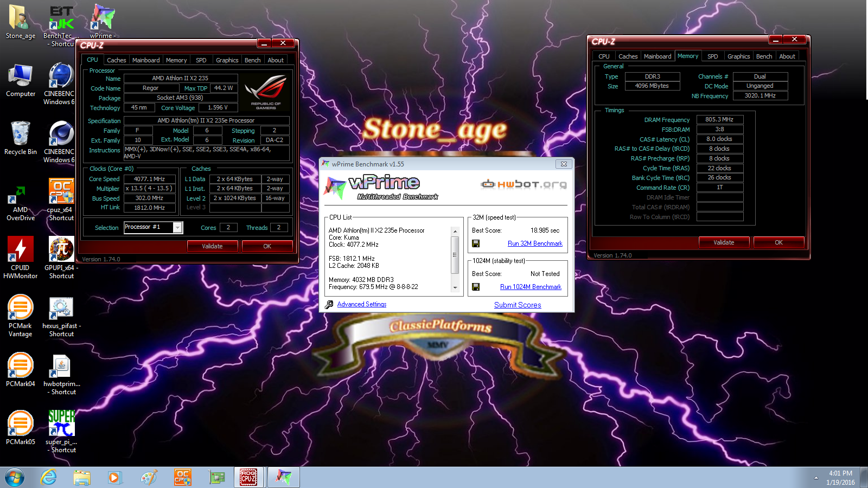This screenshot has width=868, height=488.
Task: Launch PCMark05 desktop icon
Action: point(21,428)
